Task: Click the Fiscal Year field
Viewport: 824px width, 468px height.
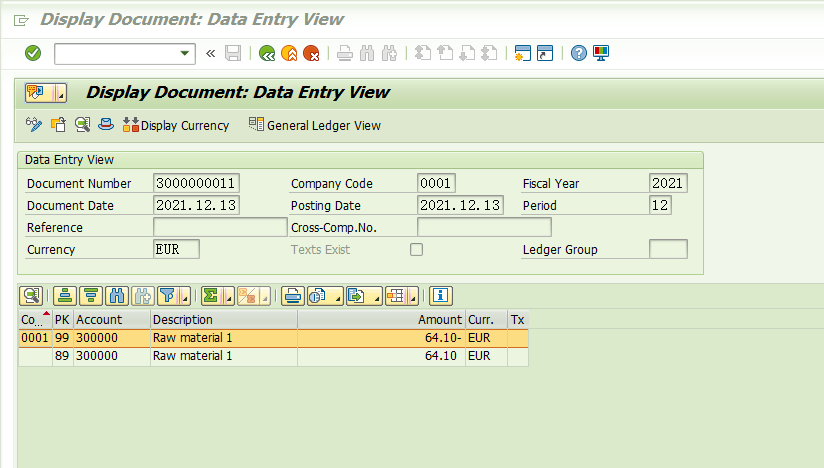Action: [668, 183]
